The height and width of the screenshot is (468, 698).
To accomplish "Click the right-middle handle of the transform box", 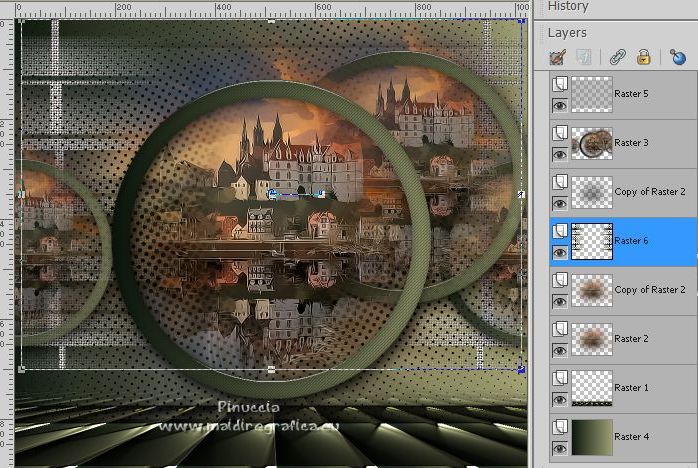I will 521,195.
